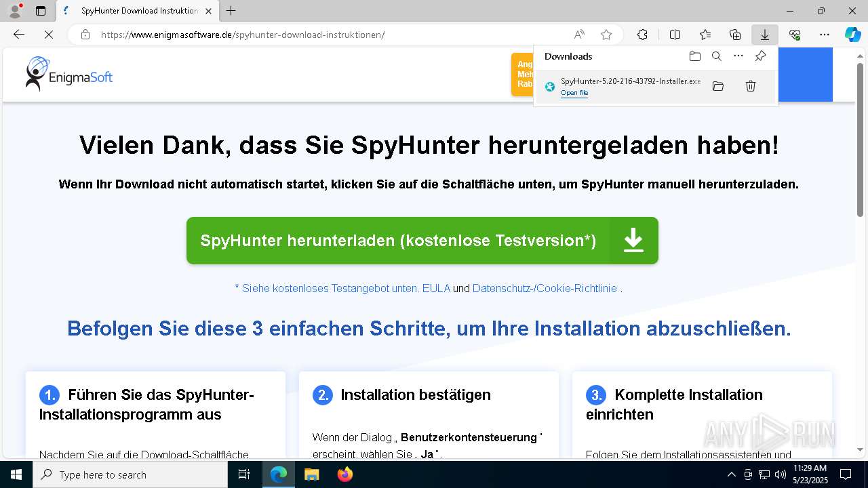Viewport: 868px width, 488px height.
Task: Open a new browser tab
Action: [x=231, y=11]
